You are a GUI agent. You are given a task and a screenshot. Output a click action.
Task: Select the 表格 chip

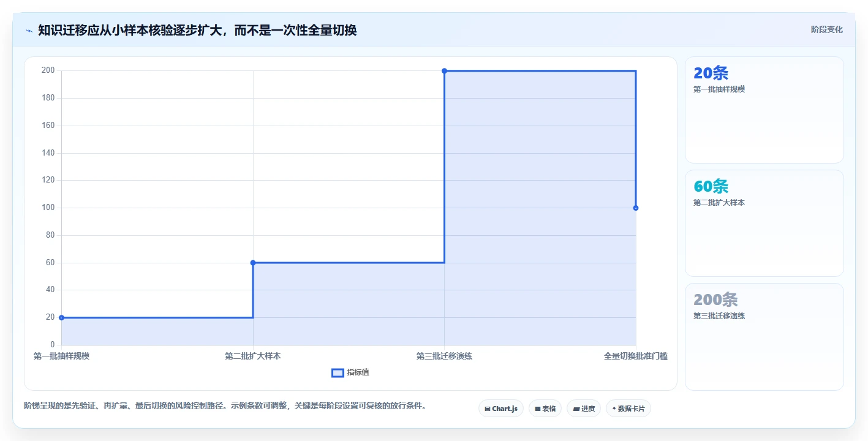pyautogui.click(x=545, y=409)
